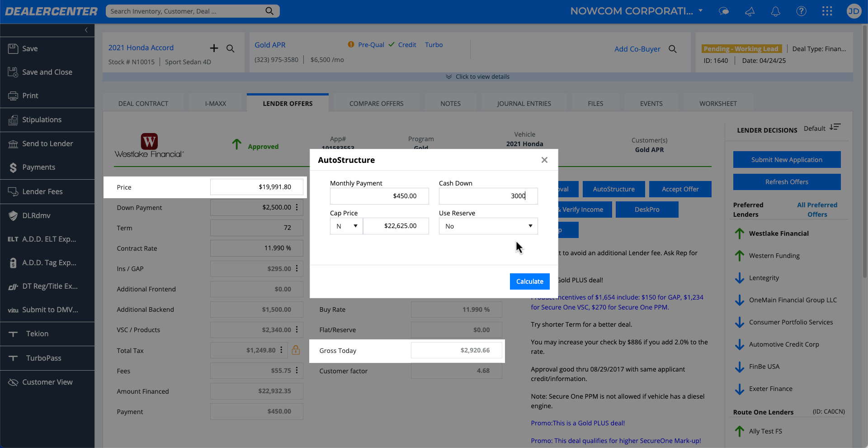This screenshot has width=868, height=448.
Task: Open VSC / Products options kebab menu
Action: 297,329
